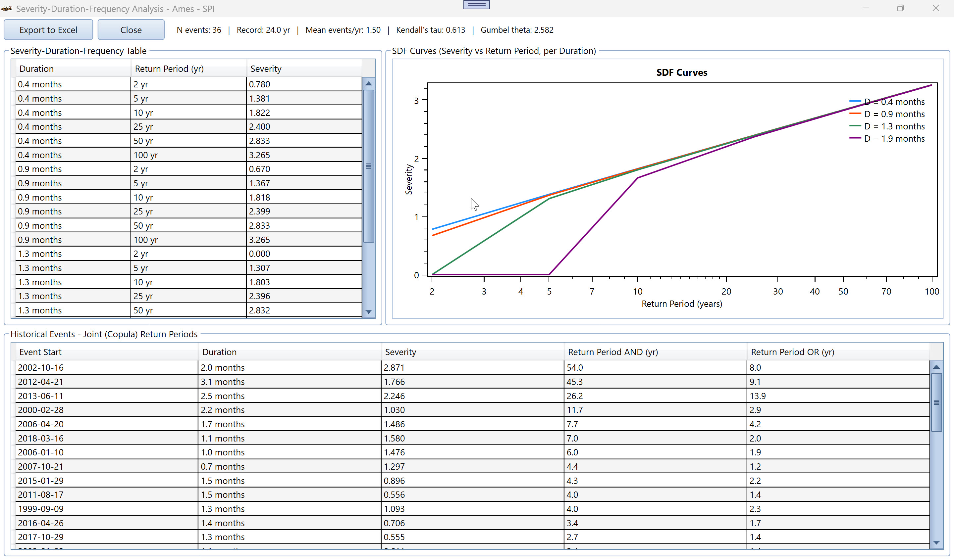Screen dimensions: 954x560
Task: Click the Export to Excel button
Action: tap(48, 30)
